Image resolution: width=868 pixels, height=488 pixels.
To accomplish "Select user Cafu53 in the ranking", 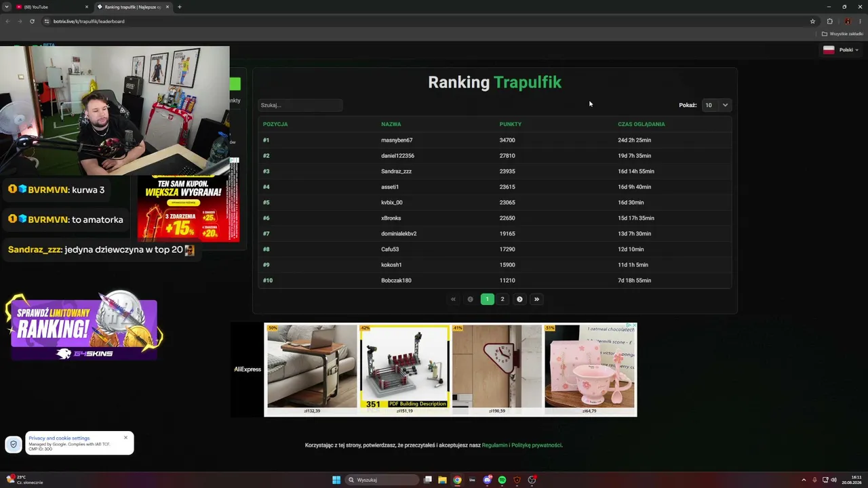I will coord(390,249).
